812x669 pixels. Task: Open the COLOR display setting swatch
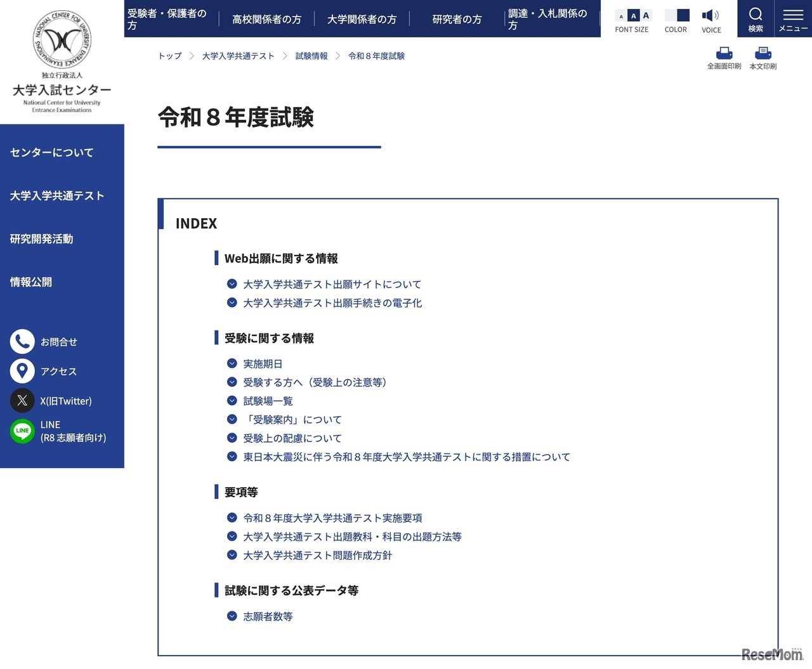[676, 15]
